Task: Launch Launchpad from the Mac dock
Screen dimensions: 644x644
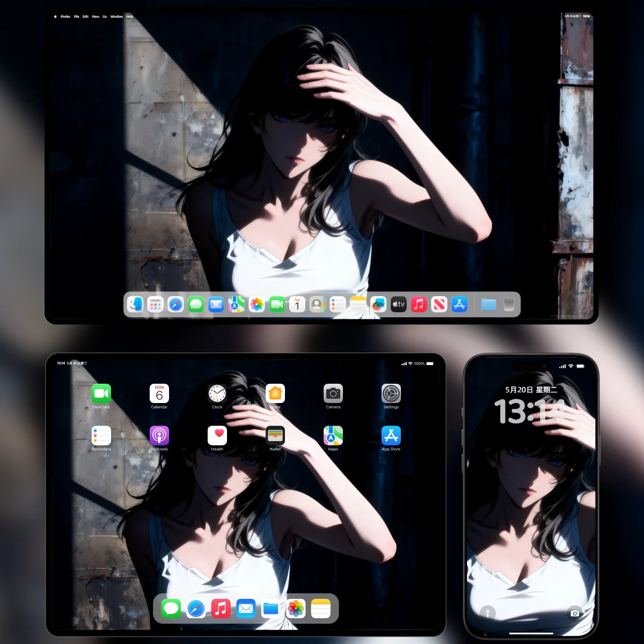Action: (156, 305)
